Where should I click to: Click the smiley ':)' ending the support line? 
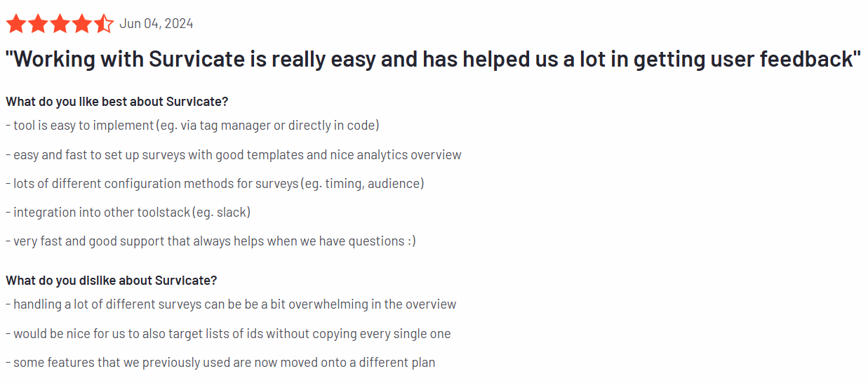411,241
